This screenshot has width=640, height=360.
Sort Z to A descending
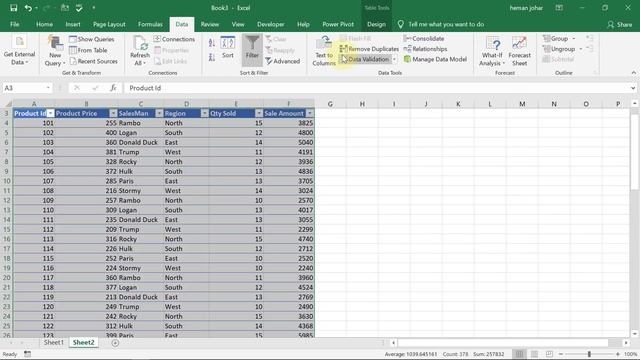[x=211, y=58]
